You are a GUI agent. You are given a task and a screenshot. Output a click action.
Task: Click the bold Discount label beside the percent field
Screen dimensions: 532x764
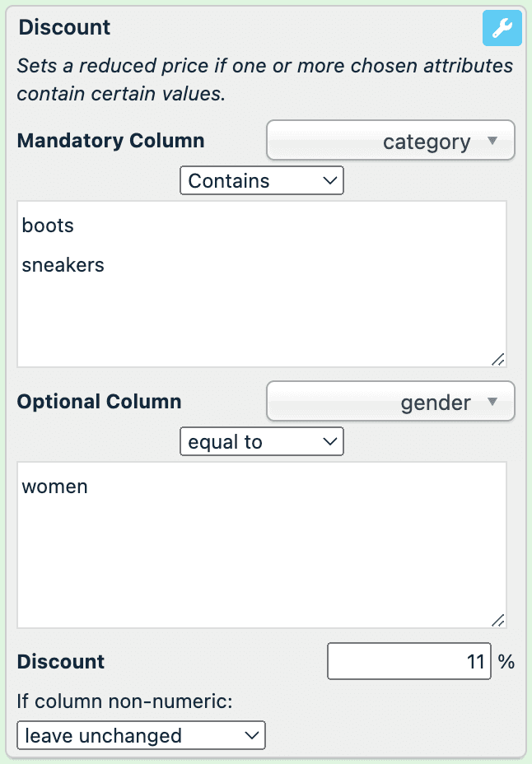pos(61,662)
